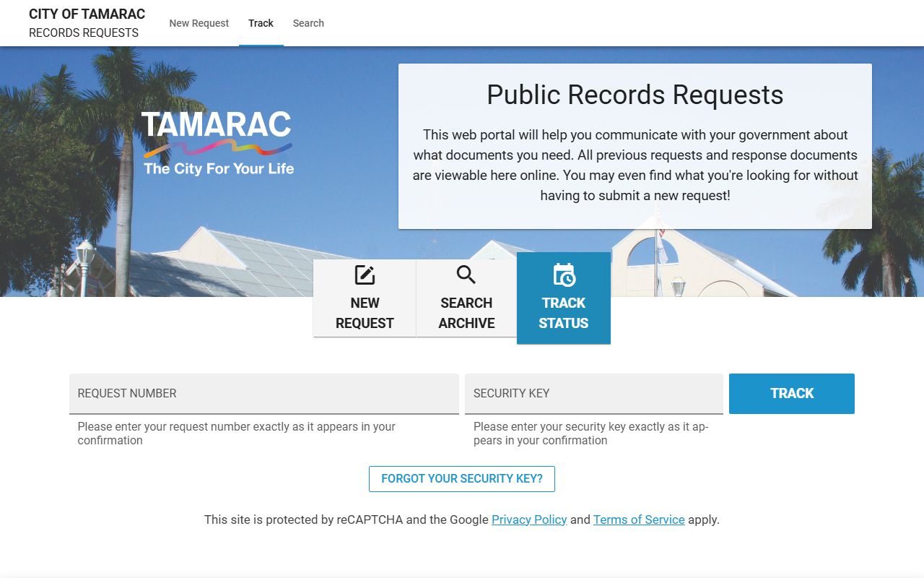924x578 pixels.
Task: Switch to the Track nav tab
Action: [261, 23]
